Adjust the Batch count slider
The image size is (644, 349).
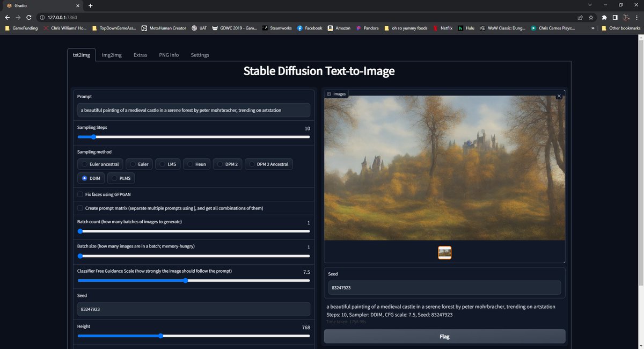194,231
